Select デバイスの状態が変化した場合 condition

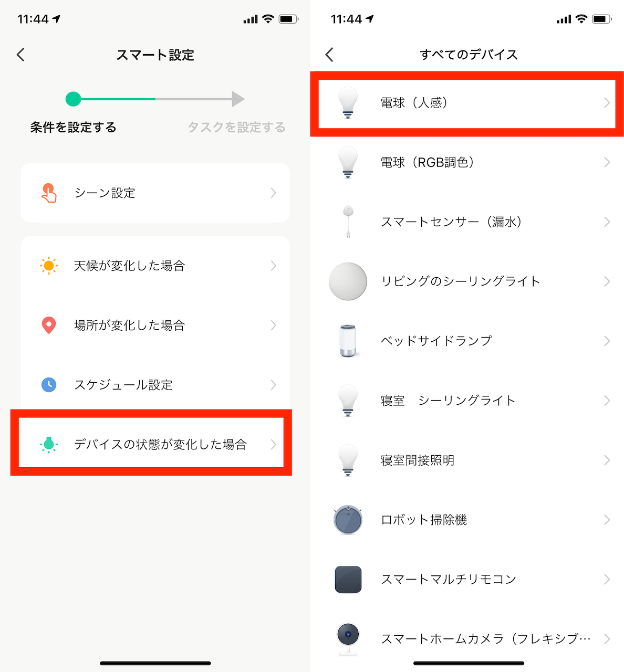(x=160, y=445)
